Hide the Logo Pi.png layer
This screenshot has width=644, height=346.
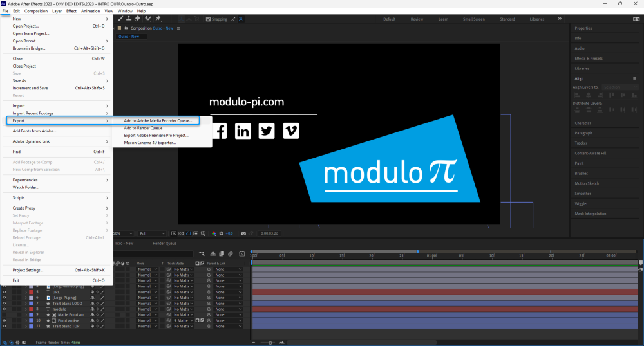click(x=4, y=298)
